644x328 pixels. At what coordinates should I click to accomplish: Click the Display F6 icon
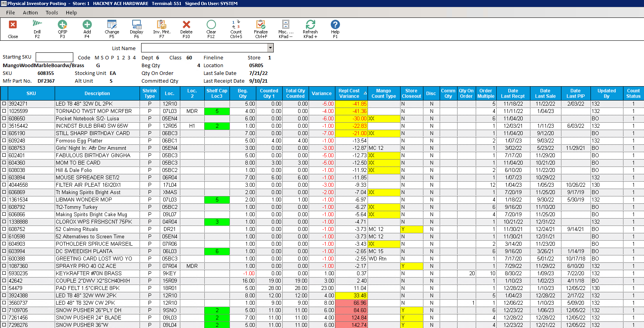click(x=136, y=29)
